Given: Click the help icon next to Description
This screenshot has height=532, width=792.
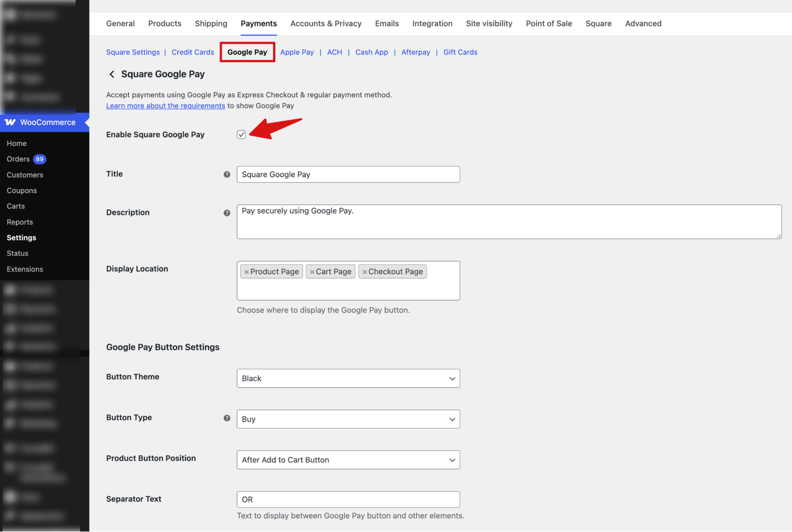Looking at the screenshot, I should point(227,213).
